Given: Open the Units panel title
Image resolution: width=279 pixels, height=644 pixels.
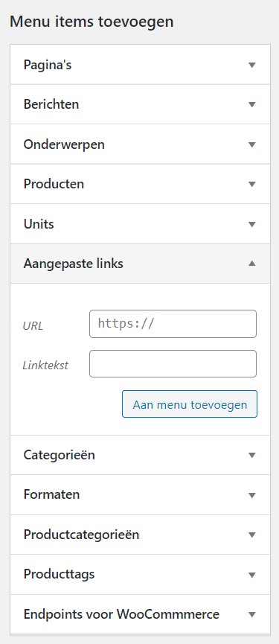Looking at the screenshot, I should 39,224.
